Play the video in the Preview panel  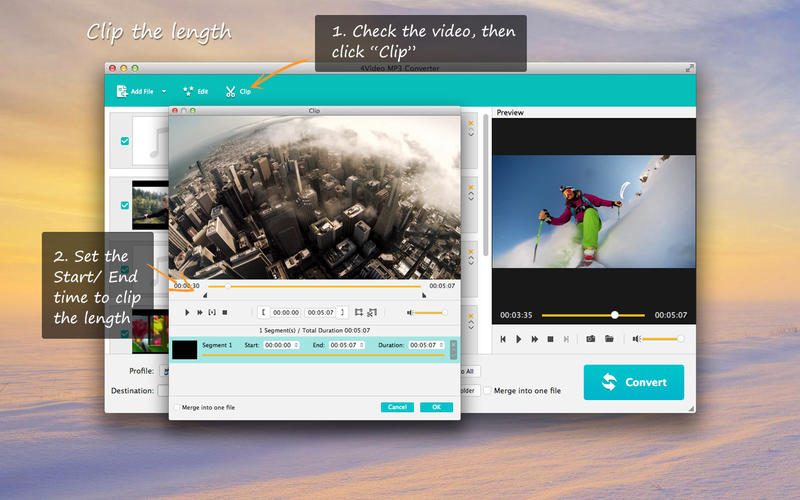click(518, 339)
